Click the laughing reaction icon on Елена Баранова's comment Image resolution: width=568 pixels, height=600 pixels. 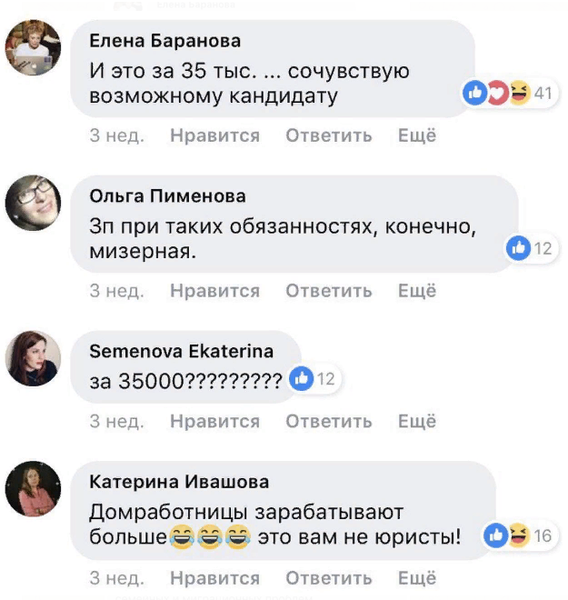pos(519,93)
